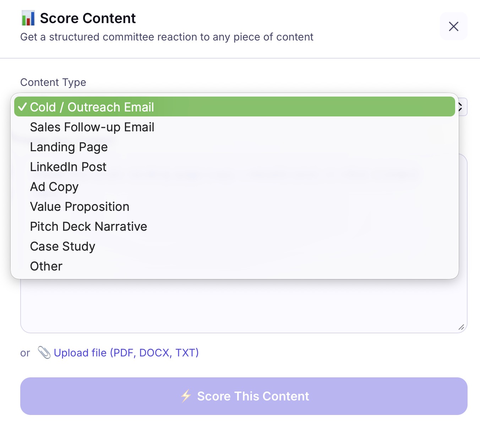The width and height of the screenshot is (480, 448).
Task: Click the bar chart Score Content icon
Action: click(28, 18)
